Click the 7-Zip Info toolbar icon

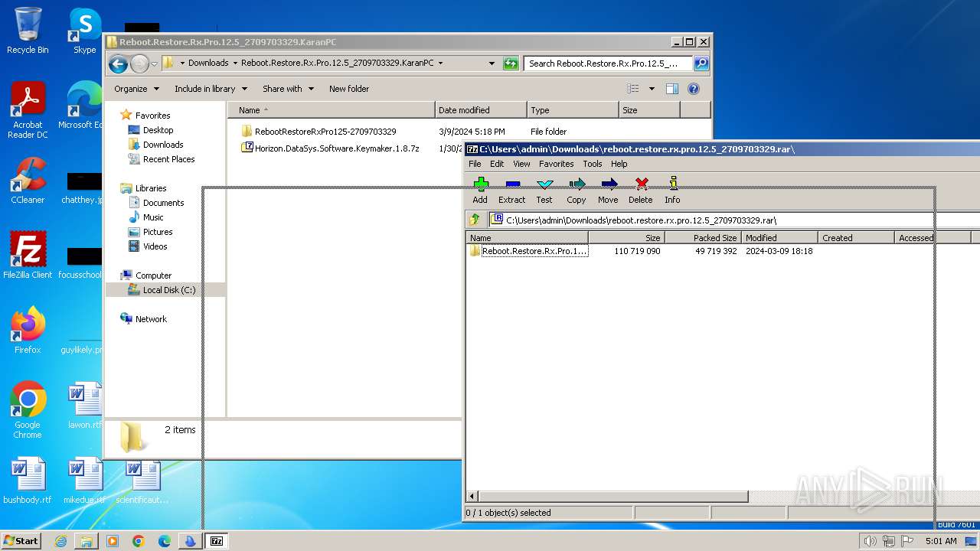coord(673,184)
